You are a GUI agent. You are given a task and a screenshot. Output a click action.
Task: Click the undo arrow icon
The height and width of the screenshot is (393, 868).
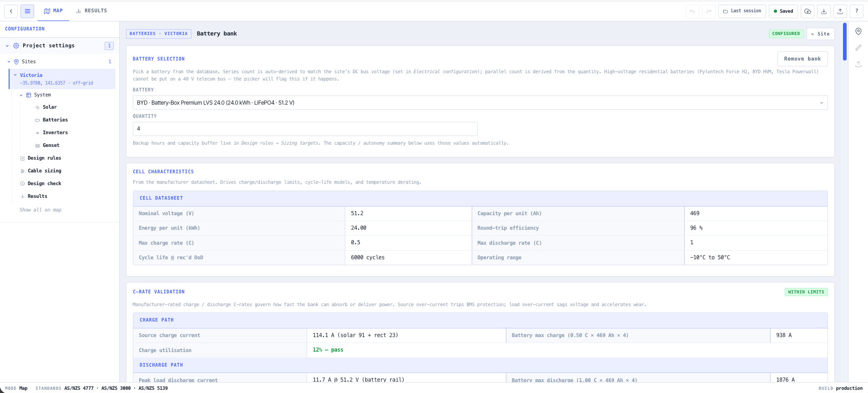pyautogui.click(x=692, y=11)
